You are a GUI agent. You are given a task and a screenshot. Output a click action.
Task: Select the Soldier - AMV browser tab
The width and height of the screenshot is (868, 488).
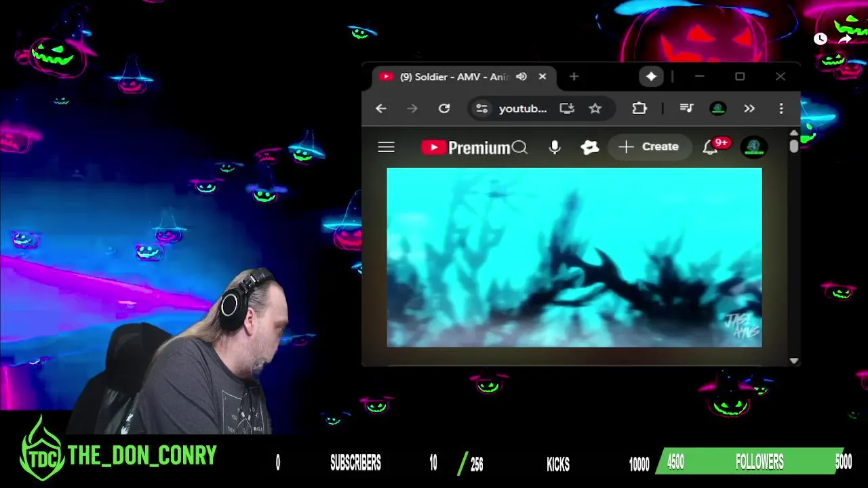coord(465,77)
